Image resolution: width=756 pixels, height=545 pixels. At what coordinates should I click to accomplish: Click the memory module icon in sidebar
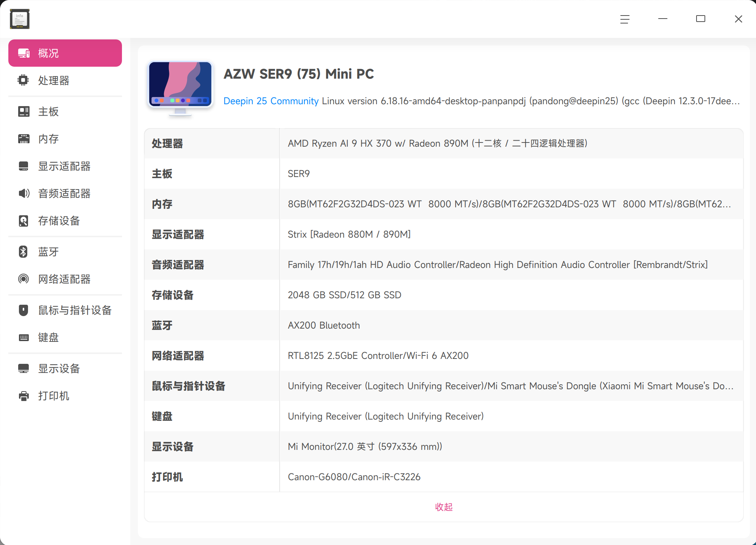point(23,139)
